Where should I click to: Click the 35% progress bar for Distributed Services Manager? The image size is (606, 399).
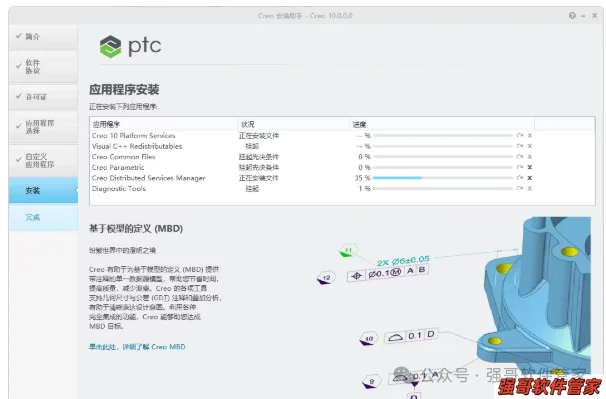443,178
